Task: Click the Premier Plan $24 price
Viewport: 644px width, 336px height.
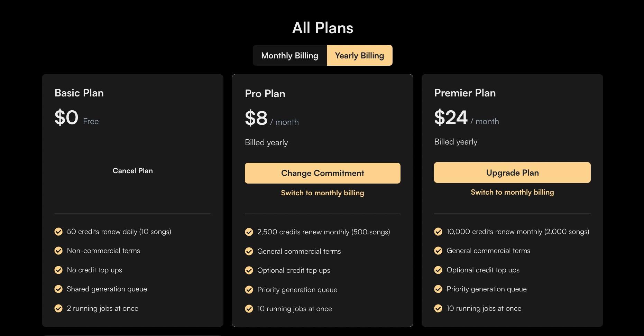Action: 451,118
